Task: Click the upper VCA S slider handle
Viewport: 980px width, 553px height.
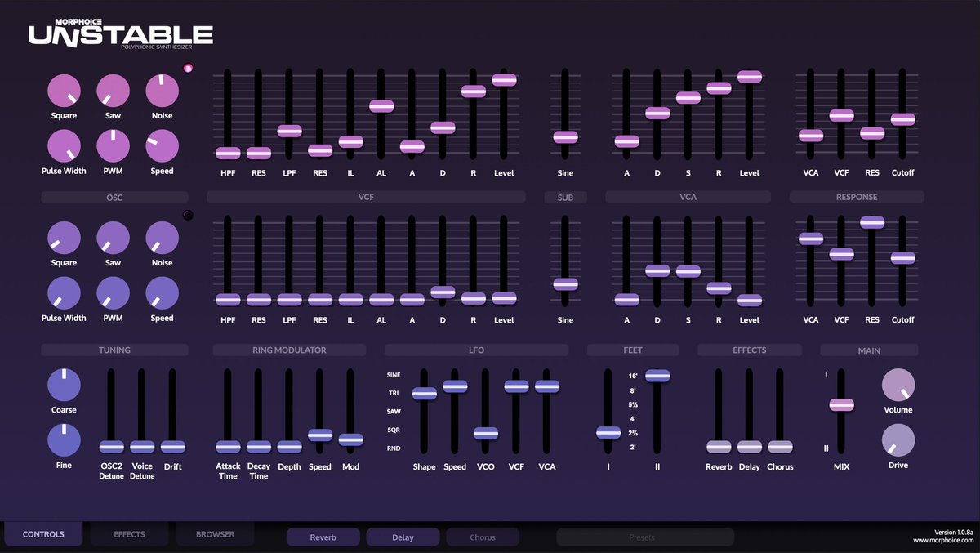Action: pos(688,98)
